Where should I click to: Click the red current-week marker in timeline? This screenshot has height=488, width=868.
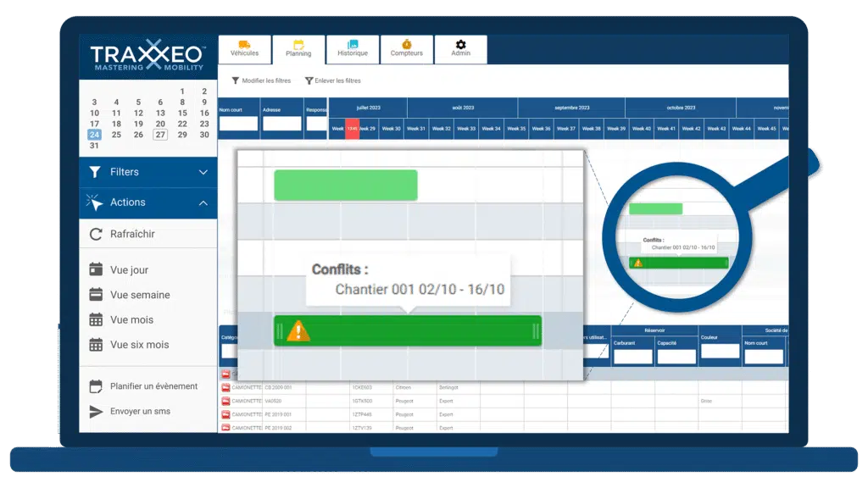[352, 129]
